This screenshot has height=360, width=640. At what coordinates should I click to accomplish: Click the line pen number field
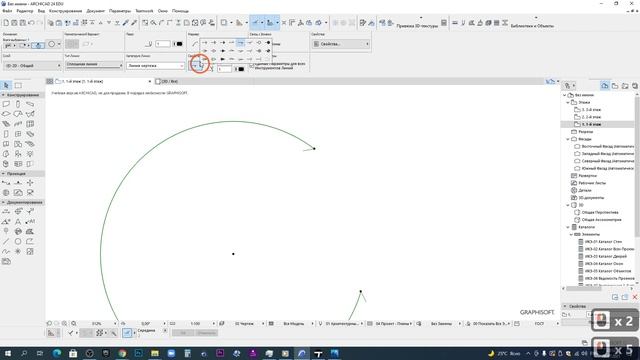coord(163,44)
